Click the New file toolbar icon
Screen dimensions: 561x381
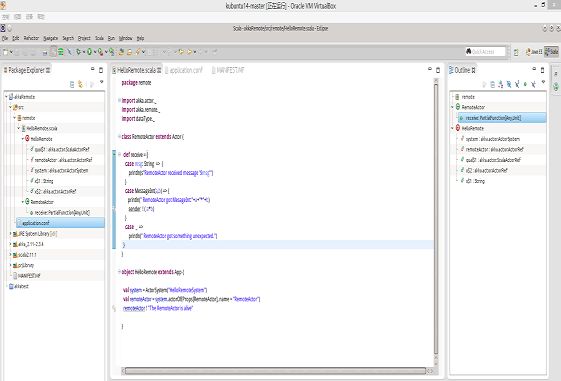click(x=5, y=52)
